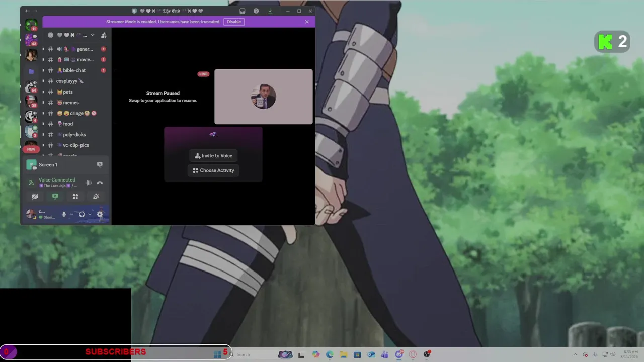Image resolution: width=644 pixels, height=362 pixels.
Task: Open the Discord help icon
Action: 256,11
